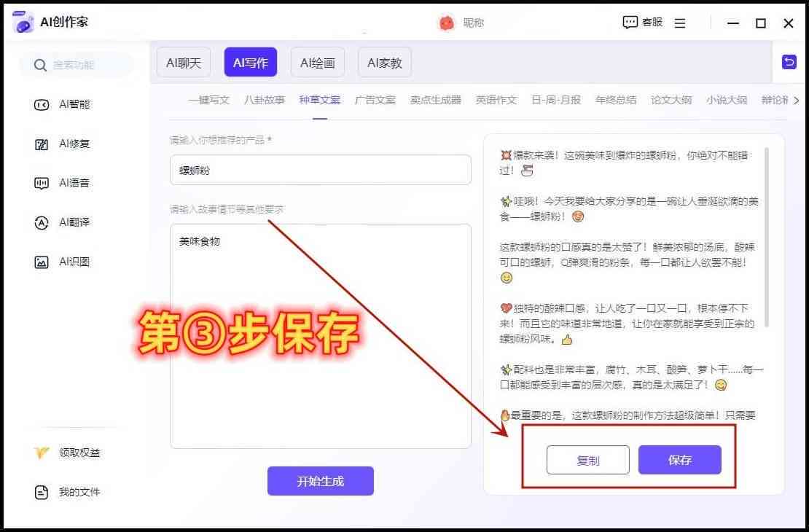Open AI智能 in the sidebar
The image size is (809, 532).
click(x=74, y=105)
